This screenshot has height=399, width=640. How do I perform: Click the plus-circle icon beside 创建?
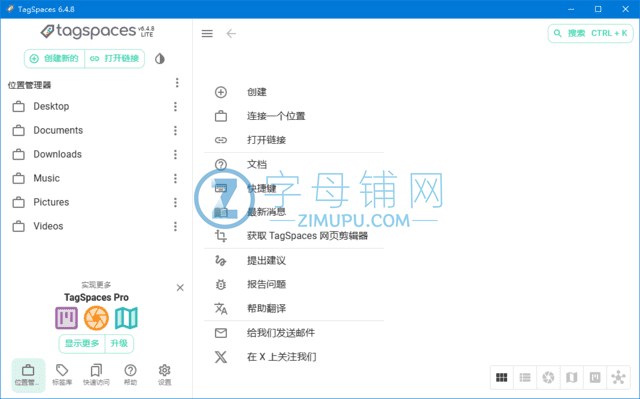coord(221,92)
